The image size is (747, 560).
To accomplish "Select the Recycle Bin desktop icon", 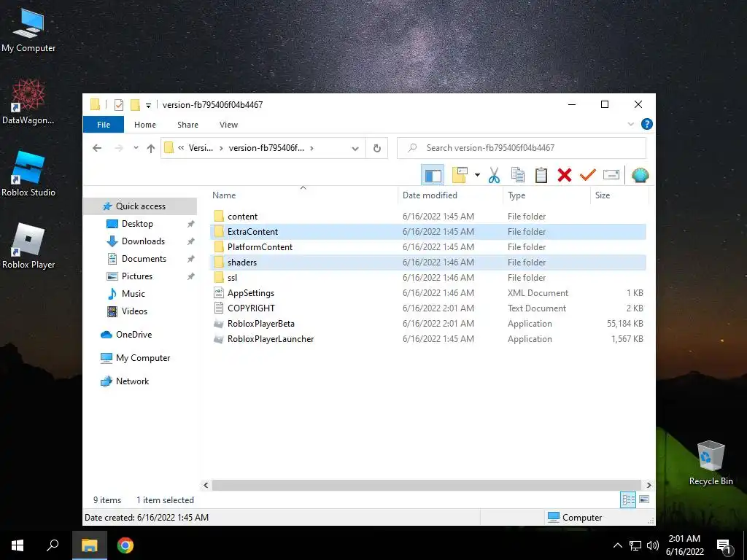I will [711, 463].
